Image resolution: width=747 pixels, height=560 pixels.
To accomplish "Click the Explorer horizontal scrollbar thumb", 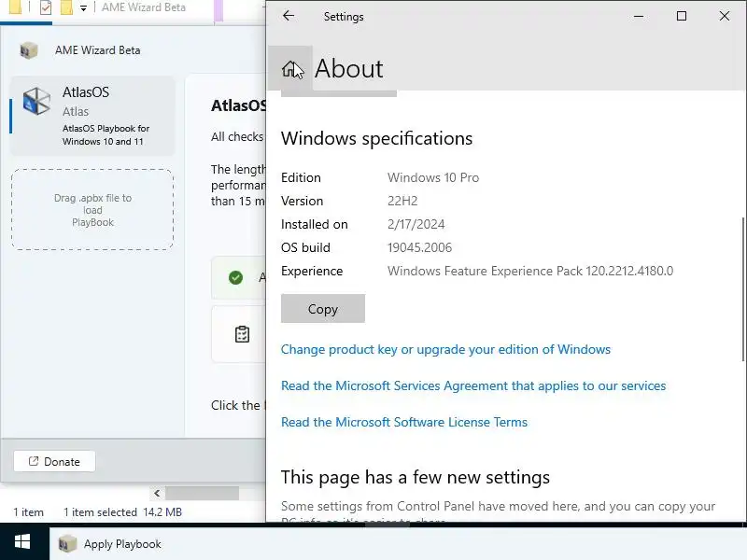I will 202,494.
